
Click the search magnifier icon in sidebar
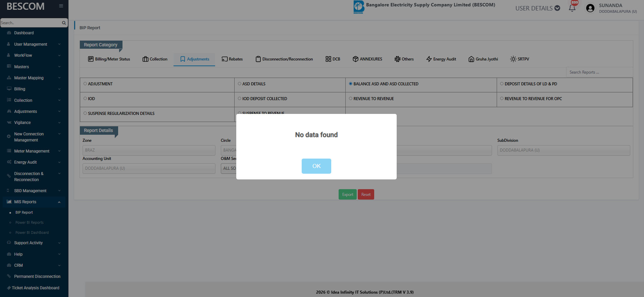[64, 23]
